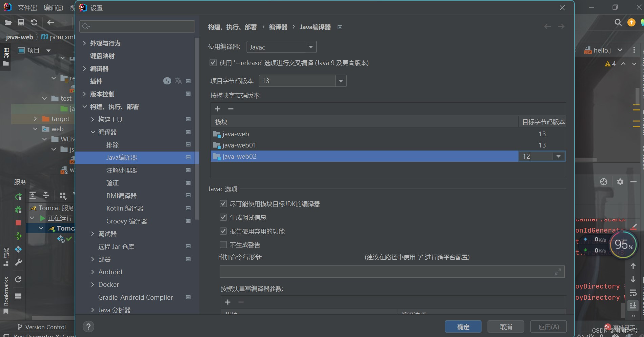Click the refresh icon in the main toolbar
The width and height of the screenshot is (644, 337).
click(x=34, y=22)
